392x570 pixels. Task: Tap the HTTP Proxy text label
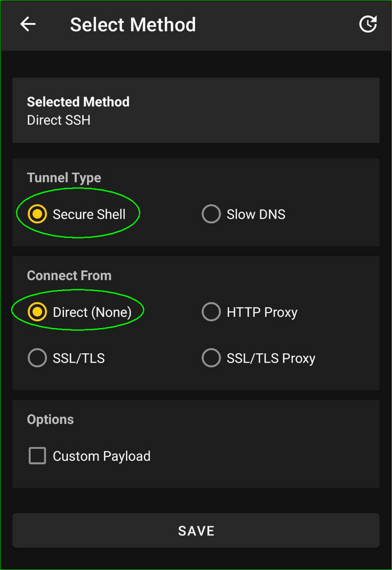point(262,312)
